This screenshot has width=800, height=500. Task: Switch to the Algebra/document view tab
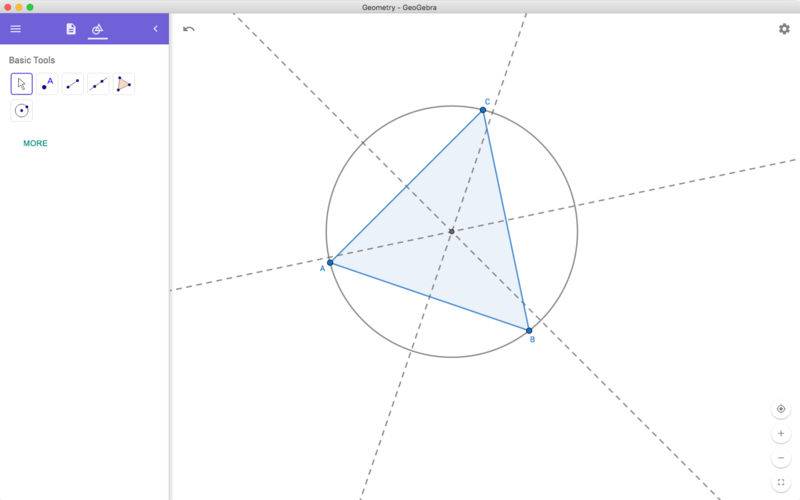pos(71,29)
